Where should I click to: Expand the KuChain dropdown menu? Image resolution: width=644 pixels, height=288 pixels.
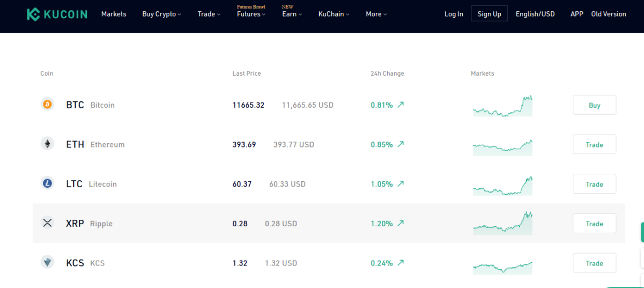[334, 14]
